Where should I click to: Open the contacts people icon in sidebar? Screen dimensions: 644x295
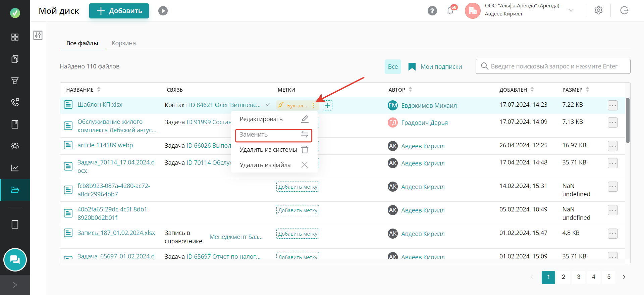[15, 146]
